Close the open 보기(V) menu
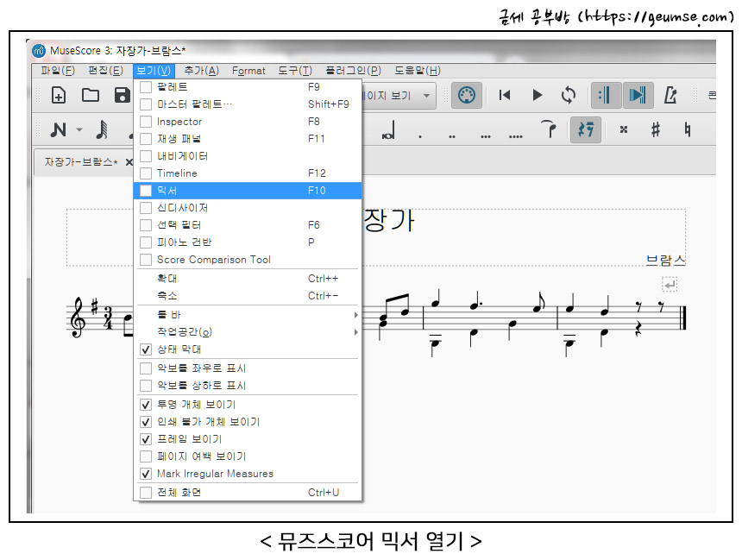The width and height of the screenshot is (742, 560). tap(154, 71)
